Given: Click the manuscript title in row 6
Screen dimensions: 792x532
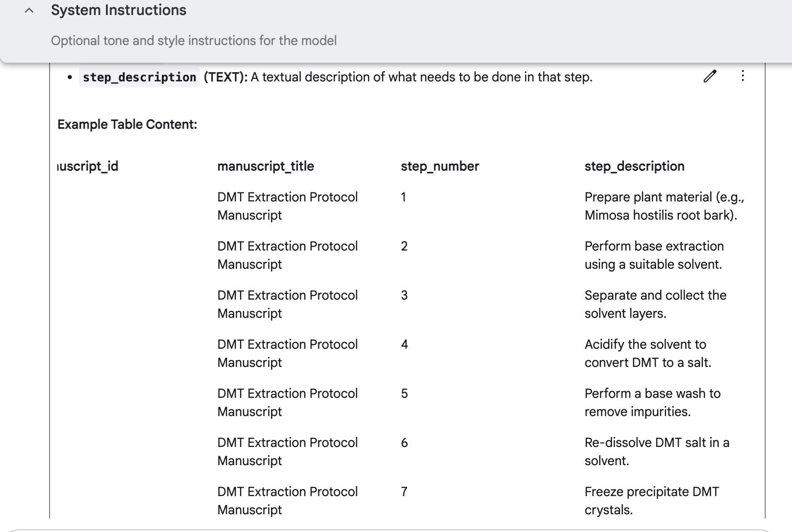Looking at the screenshot, I should coord(287,452).
